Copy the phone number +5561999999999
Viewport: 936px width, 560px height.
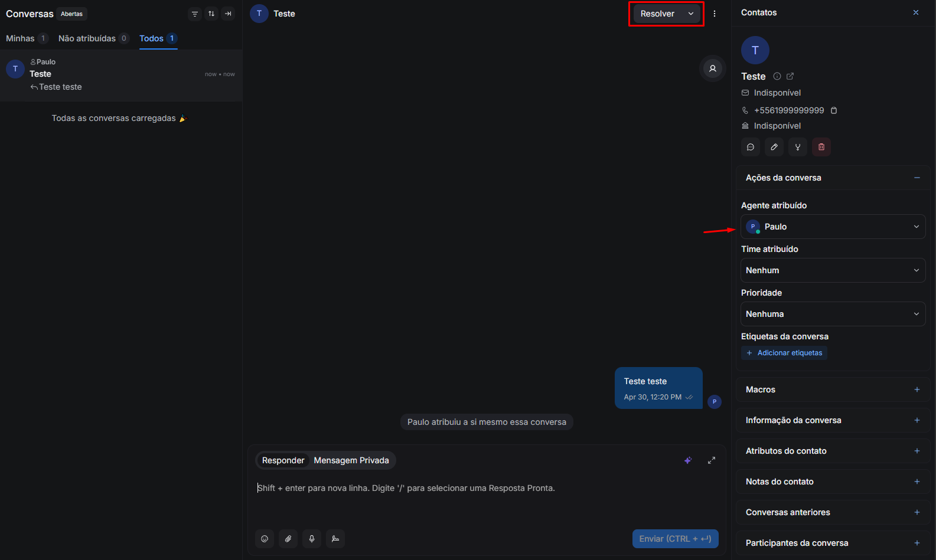click(x=834, y=110)
